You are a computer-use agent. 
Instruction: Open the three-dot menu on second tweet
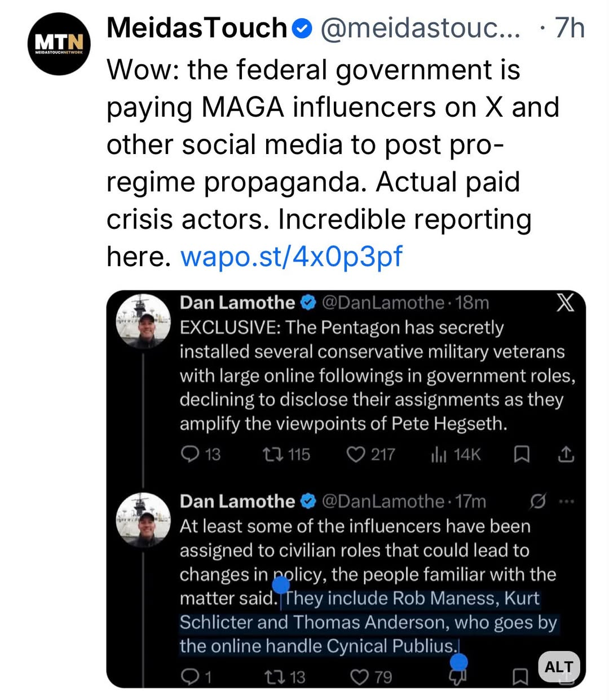coord(566,501)
